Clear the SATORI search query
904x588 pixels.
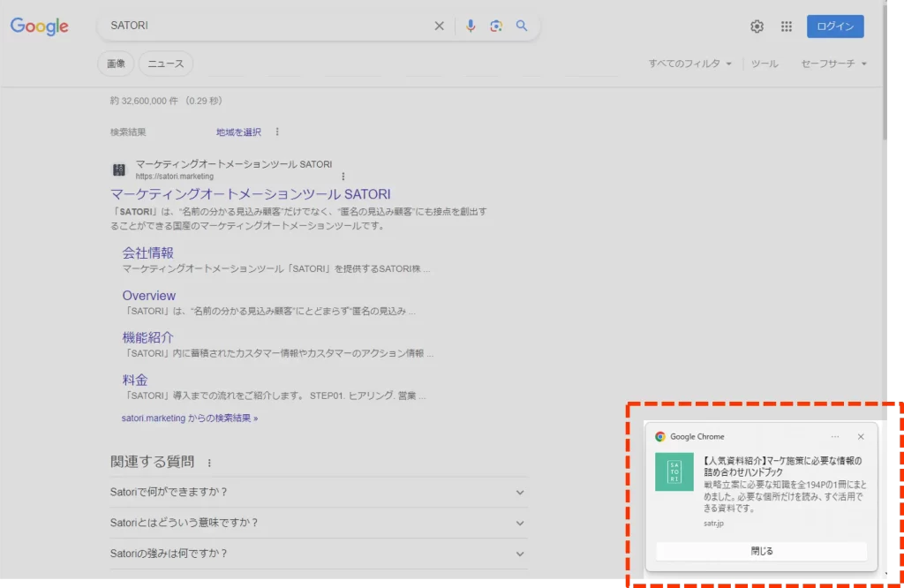click(440, 26)
